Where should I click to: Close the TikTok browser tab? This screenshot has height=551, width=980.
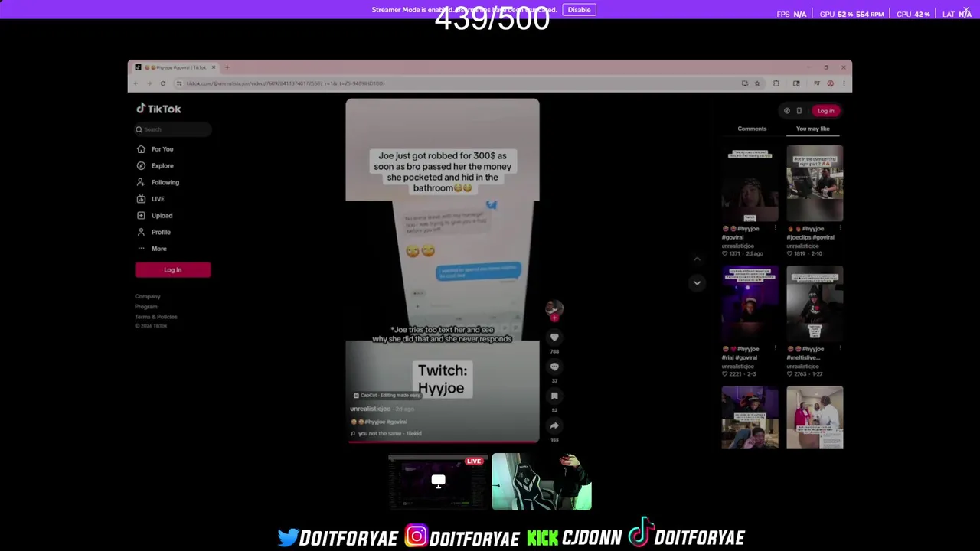[x=214, y=67]
